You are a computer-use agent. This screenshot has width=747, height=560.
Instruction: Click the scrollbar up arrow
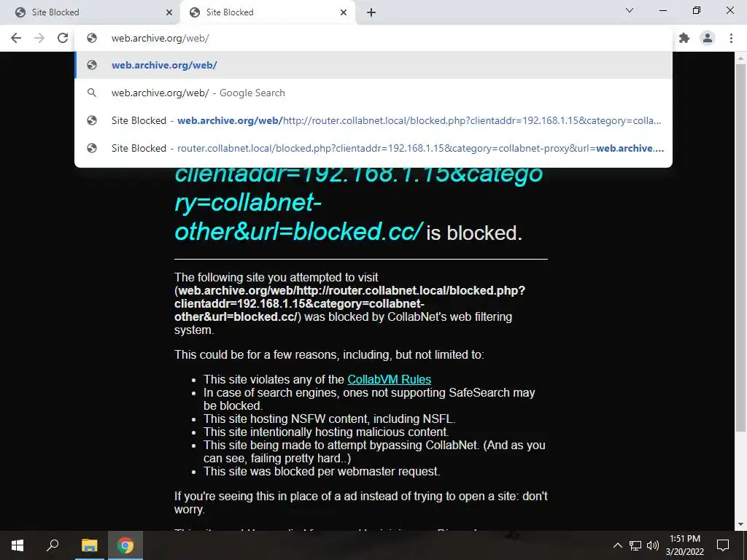click(x=740, y=58)
